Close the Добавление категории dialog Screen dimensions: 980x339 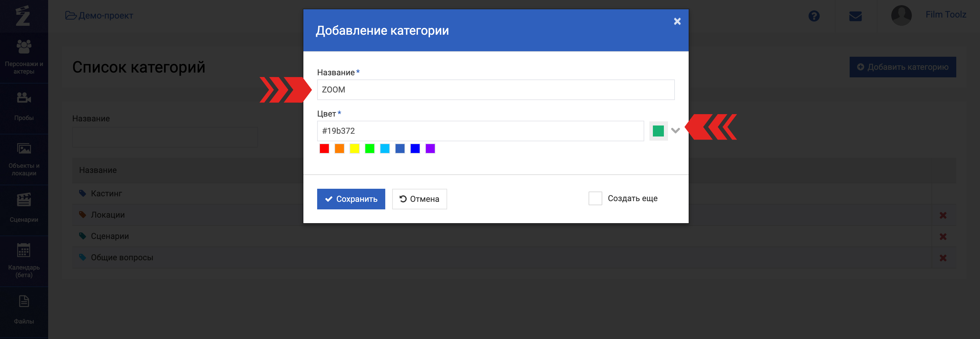tap(677, 21)
